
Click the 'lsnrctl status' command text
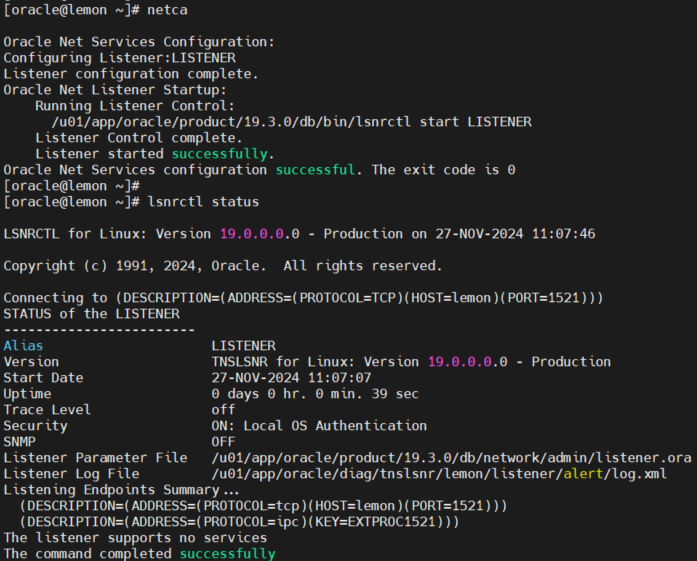[x=203, y=202]
